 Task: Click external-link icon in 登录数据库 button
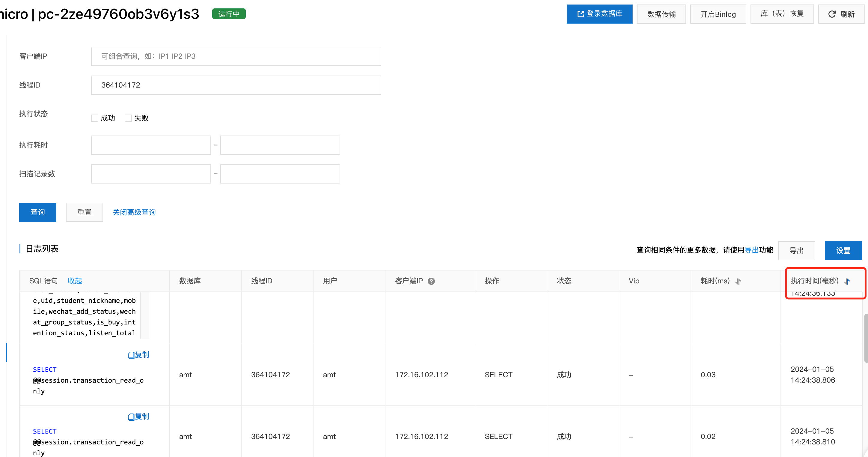tap(580, 14)
